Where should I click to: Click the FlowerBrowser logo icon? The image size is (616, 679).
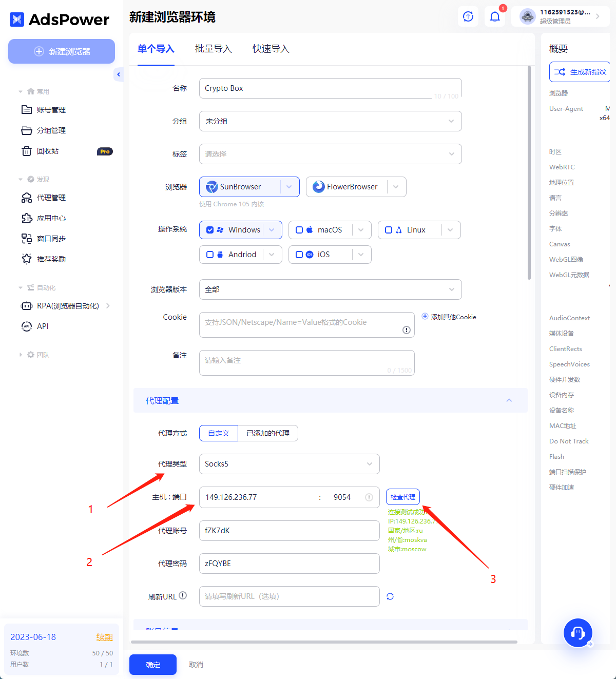(318, 187)
